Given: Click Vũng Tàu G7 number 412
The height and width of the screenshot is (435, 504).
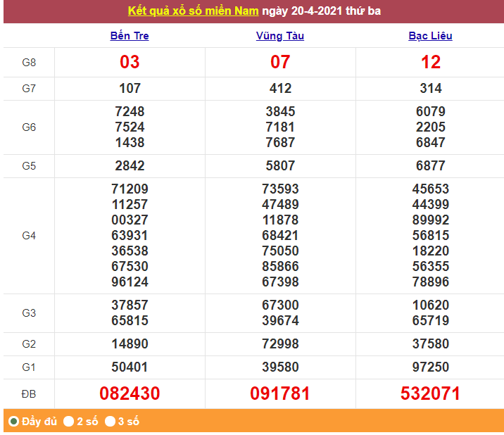Looking at the screenshot, I should (280, 89).
